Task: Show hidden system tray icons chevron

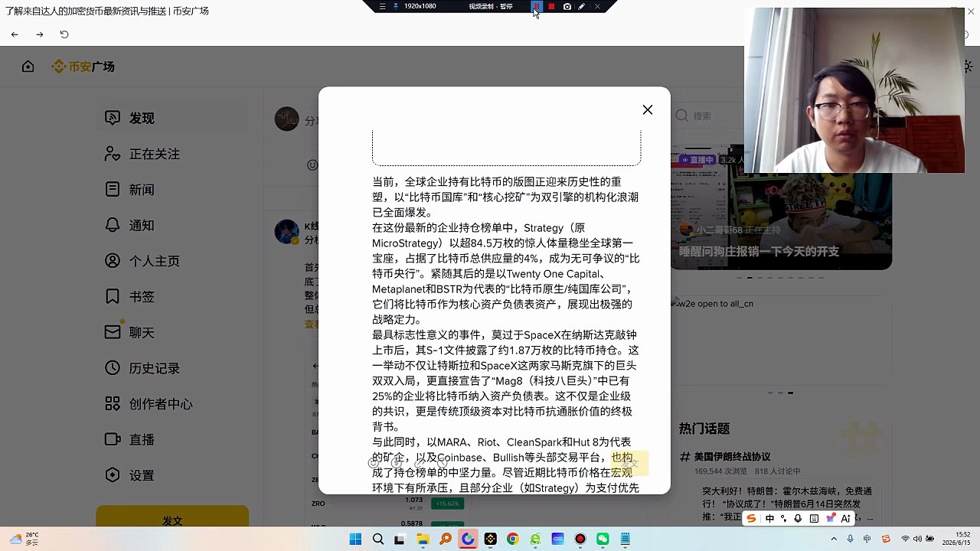Action: [834, 540]
